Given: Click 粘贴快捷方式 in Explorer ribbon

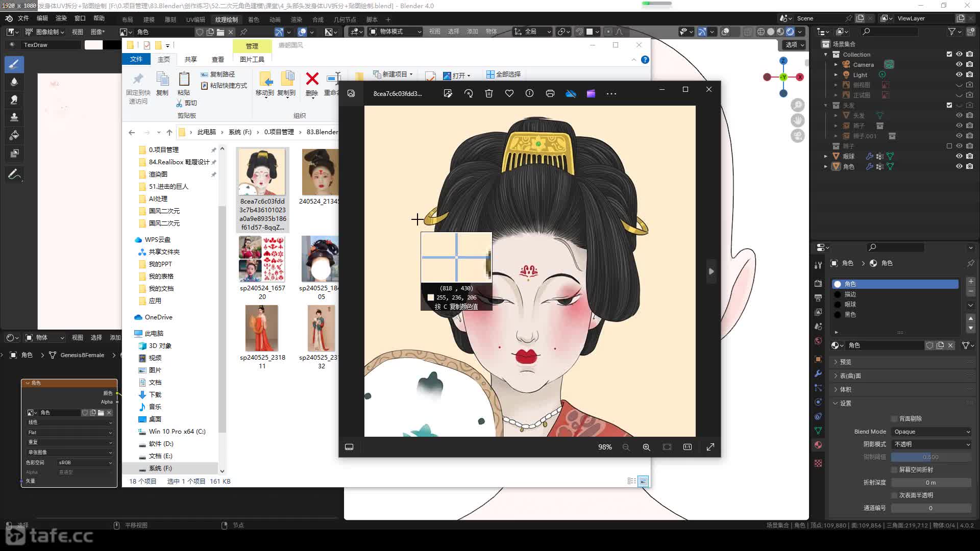Looking at the screenshot, I should 224,86.
